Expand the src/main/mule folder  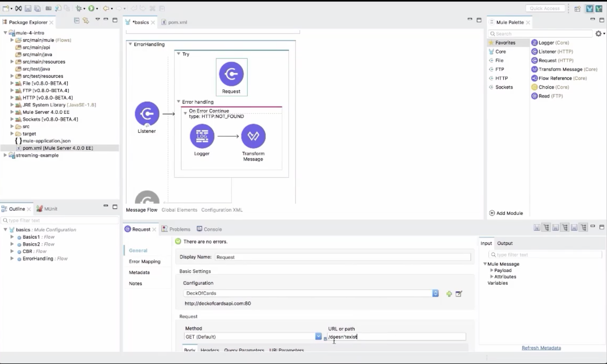click(x=12, y=40)
